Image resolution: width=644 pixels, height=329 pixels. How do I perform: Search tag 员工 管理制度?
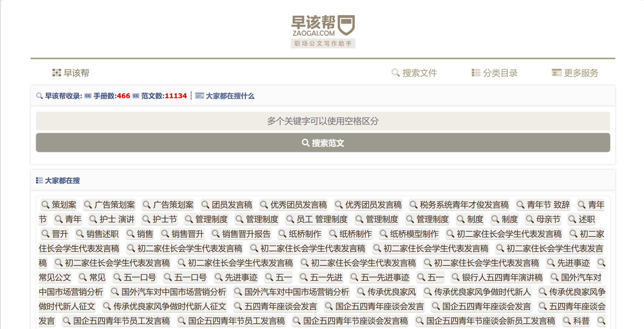317,219
